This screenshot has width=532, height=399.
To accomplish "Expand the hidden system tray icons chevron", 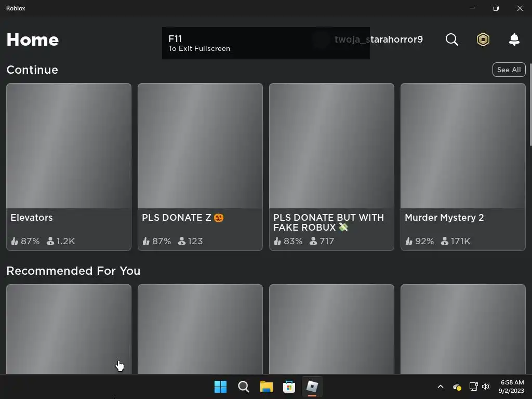I will (441, 387).
